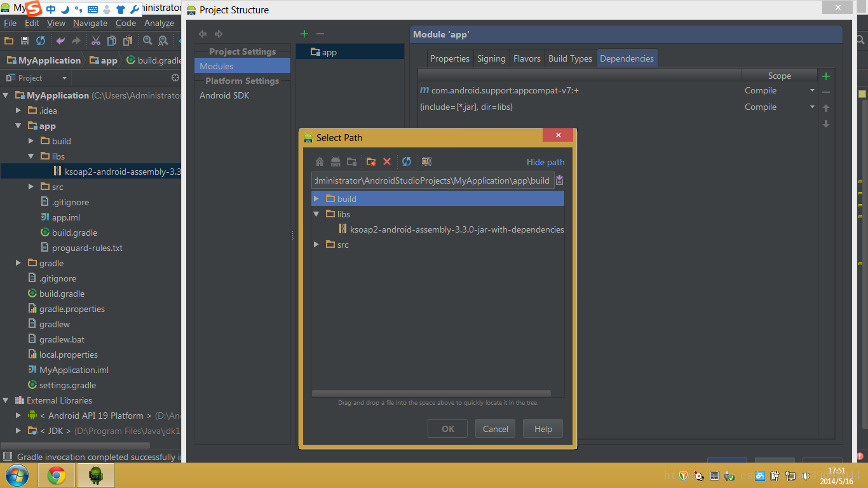Collapse External Libraries node
868x488 pixels.
click(x=6, y=400)
